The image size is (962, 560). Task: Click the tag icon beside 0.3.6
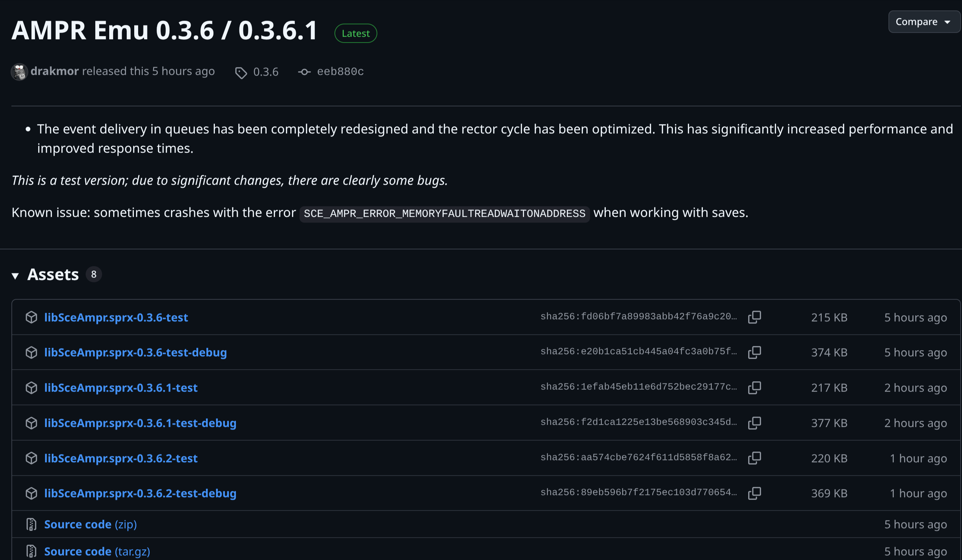(241, 72)
